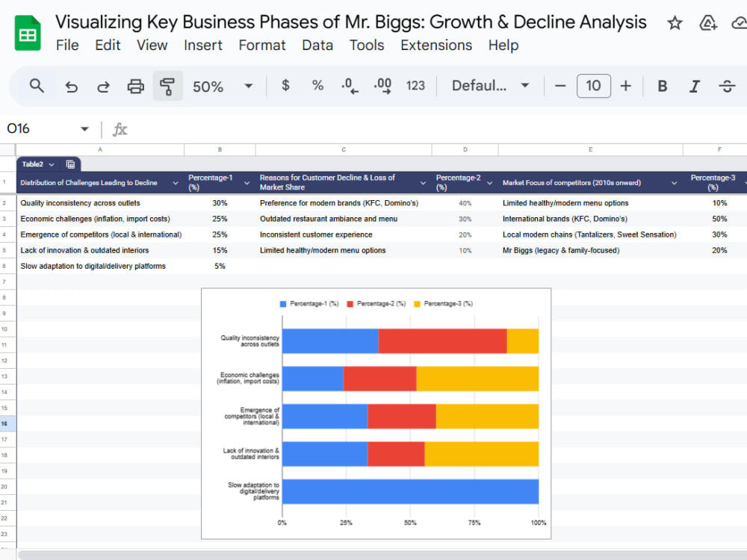Increase font size with plus button
Viewport: 747px width, 560px height.
pyautogui.click(x=625, y=86)
